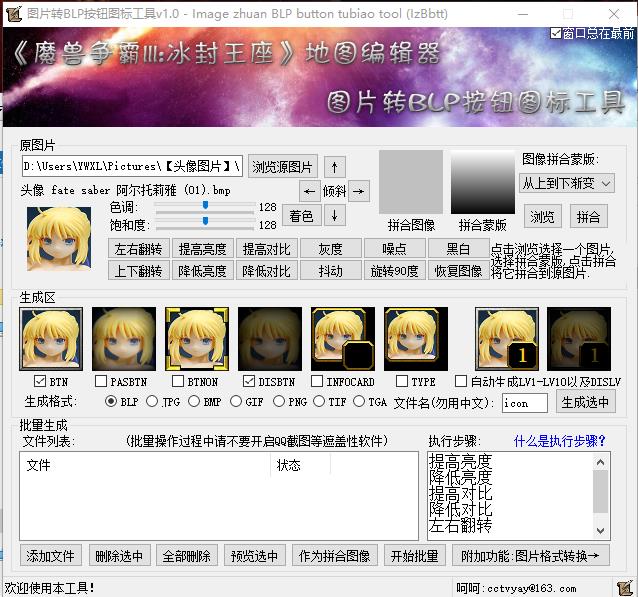The height and width of the screenshot is (597, 638).
Task: Select the BTN icon preview thumbnail
Action: (51, 339)
